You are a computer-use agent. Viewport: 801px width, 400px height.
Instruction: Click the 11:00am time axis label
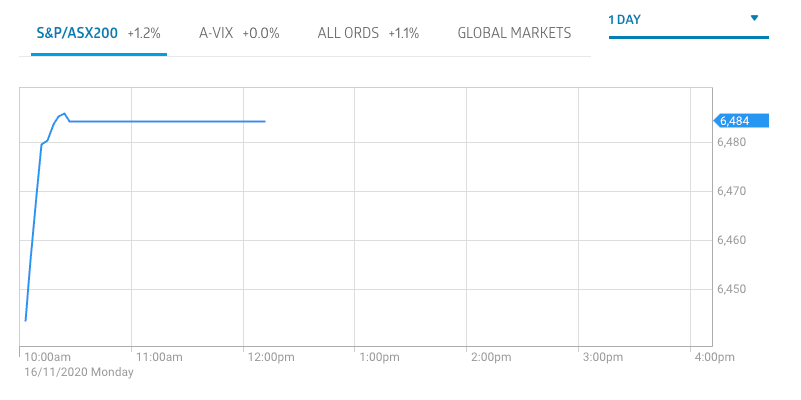(x=159, y=357)
